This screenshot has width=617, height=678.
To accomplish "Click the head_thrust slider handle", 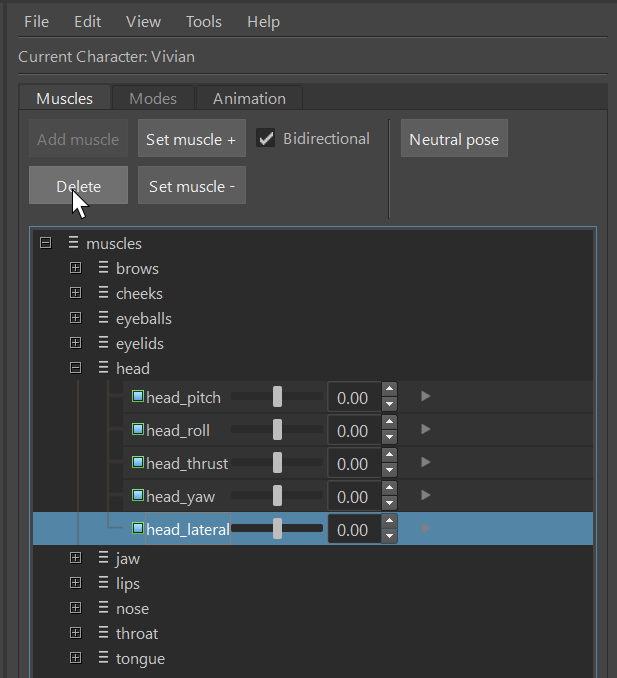I will [x=277, y=463].
